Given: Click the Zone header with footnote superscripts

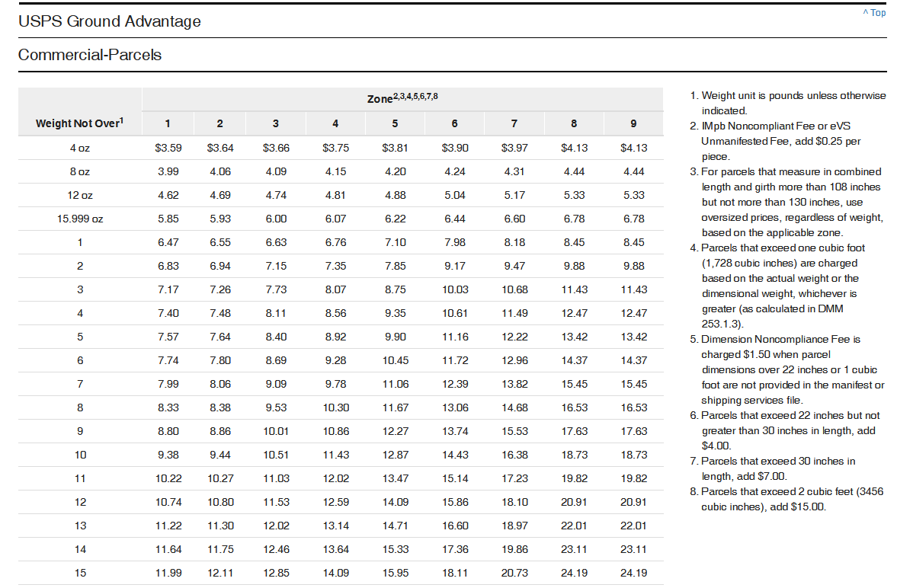Looking at the screenshot, I should click(x=402, y=98).
